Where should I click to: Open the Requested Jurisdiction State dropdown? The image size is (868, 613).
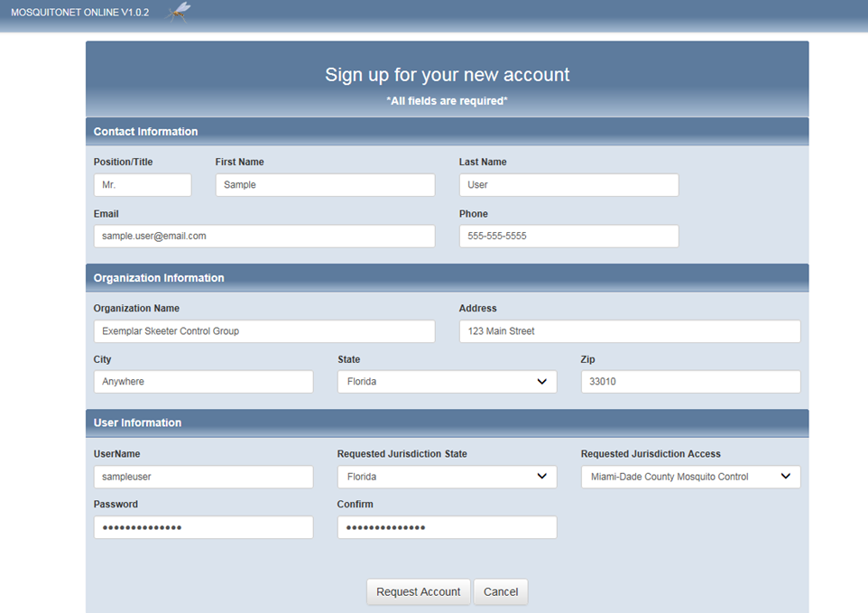tap(447, 477)
